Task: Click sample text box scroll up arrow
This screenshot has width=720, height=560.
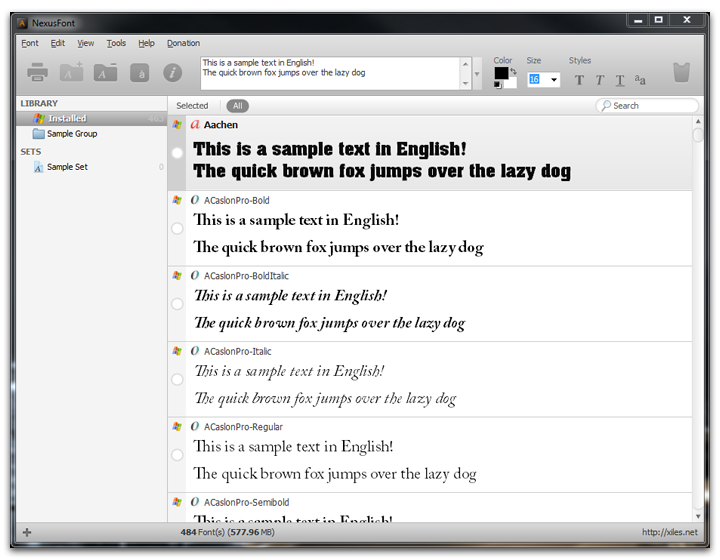Action: (x=465, y=64)
